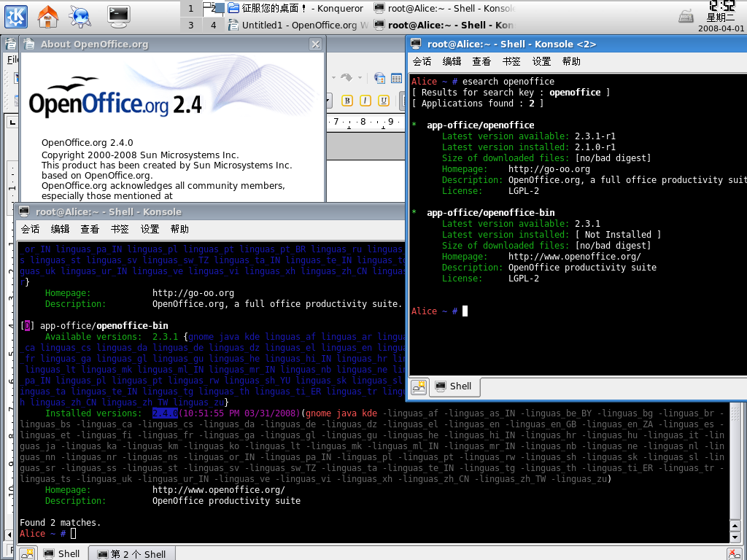Open 帮助 menu in lower Konsole window
This screenshot has width=747, height=560.
[179, 229]
